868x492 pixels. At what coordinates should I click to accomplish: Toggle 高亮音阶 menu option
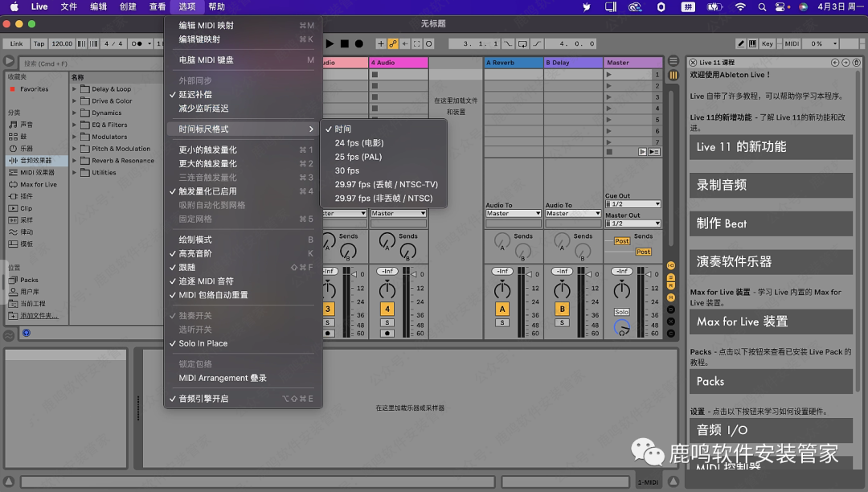point(195,253)
